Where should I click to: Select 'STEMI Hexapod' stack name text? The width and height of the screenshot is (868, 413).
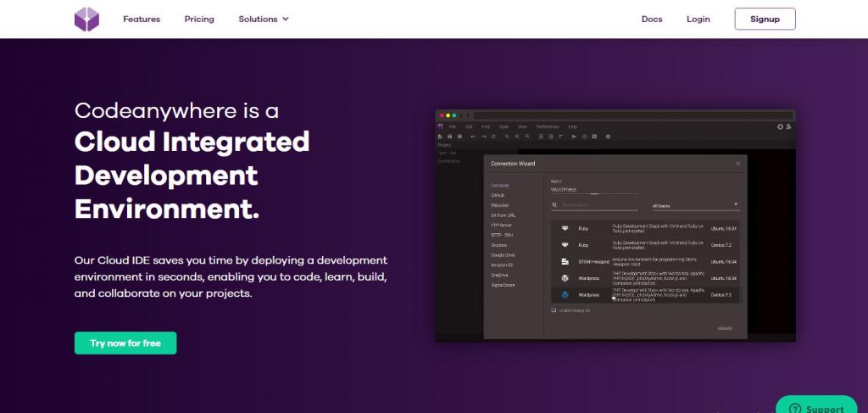pos(593,262)
